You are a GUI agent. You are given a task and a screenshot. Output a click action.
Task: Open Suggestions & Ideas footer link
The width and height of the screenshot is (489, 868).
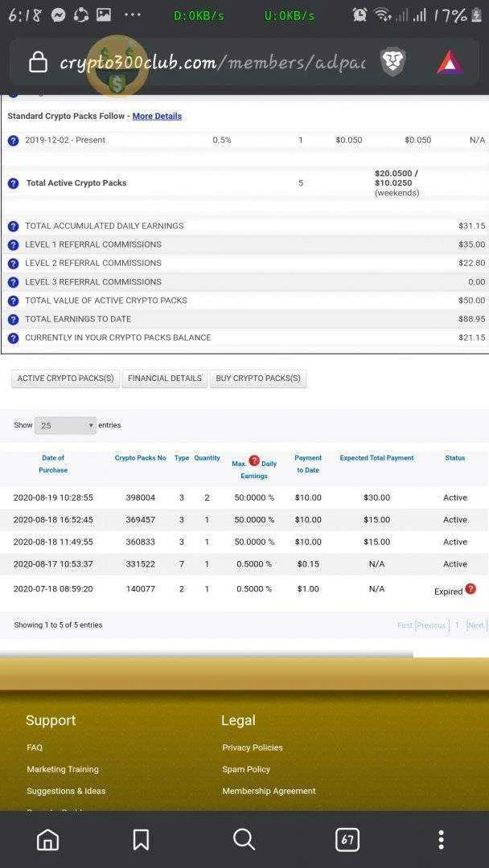(66, 791)
